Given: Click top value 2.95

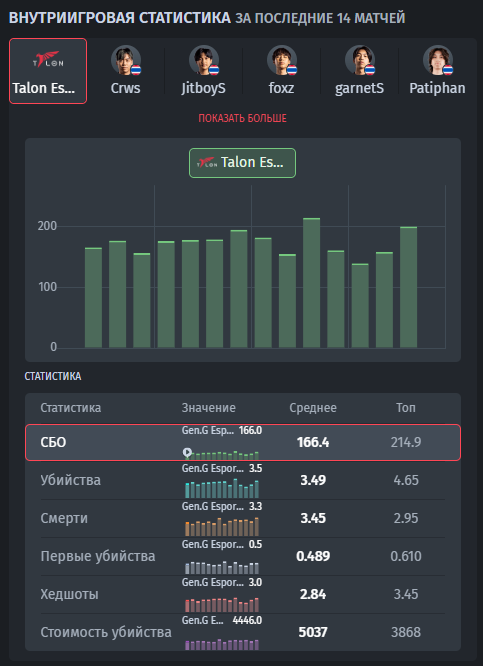Looking at the screenshot, I should (406, 519).
